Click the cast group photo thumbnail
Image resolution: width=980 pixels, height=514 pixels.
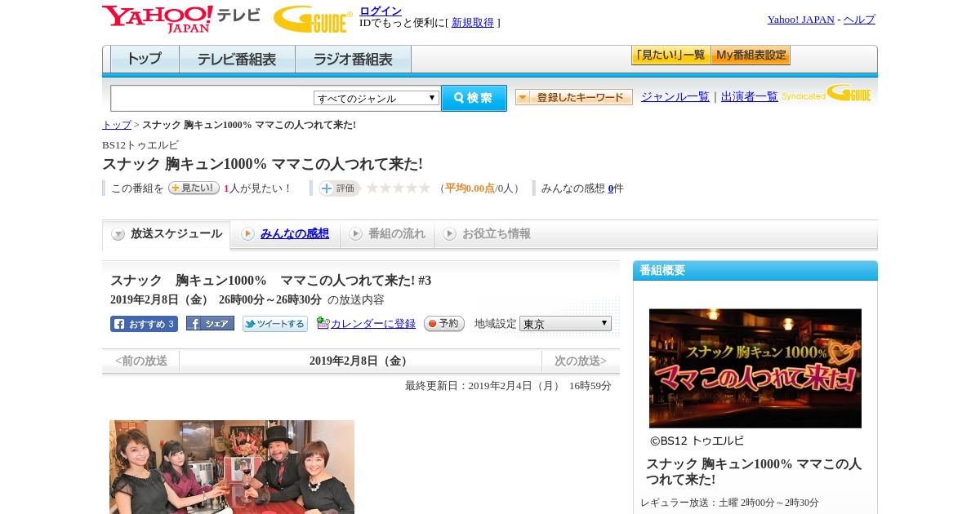(x=232, y=467)
